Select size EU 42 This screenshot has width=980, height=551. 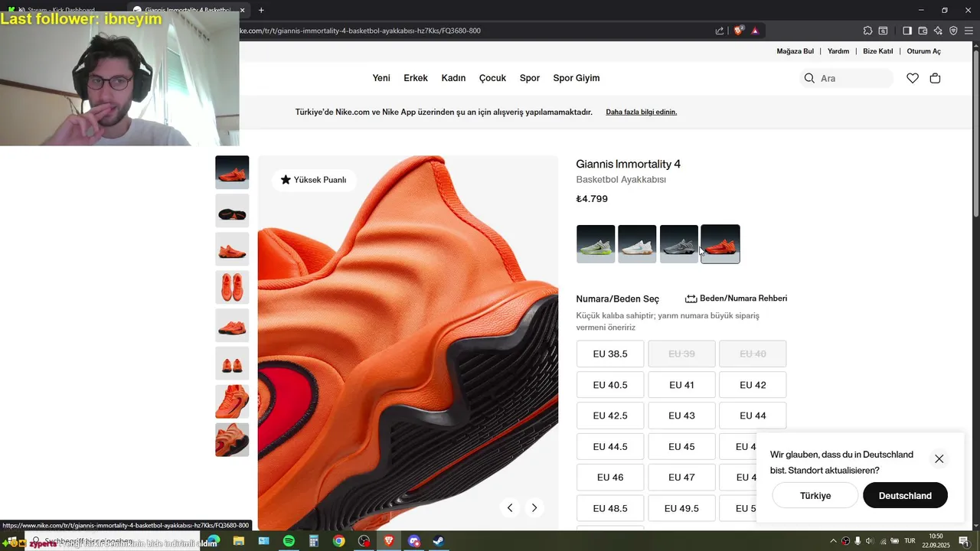[x=753, y=385]
